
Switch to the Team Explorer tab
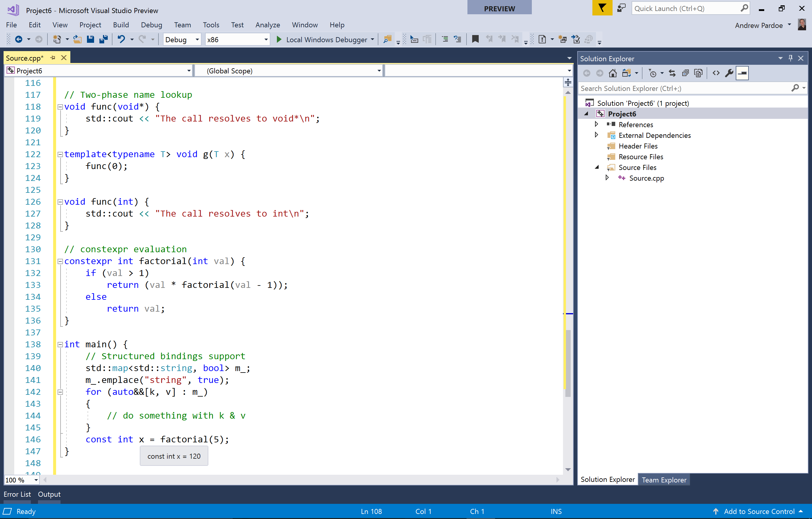664,479
